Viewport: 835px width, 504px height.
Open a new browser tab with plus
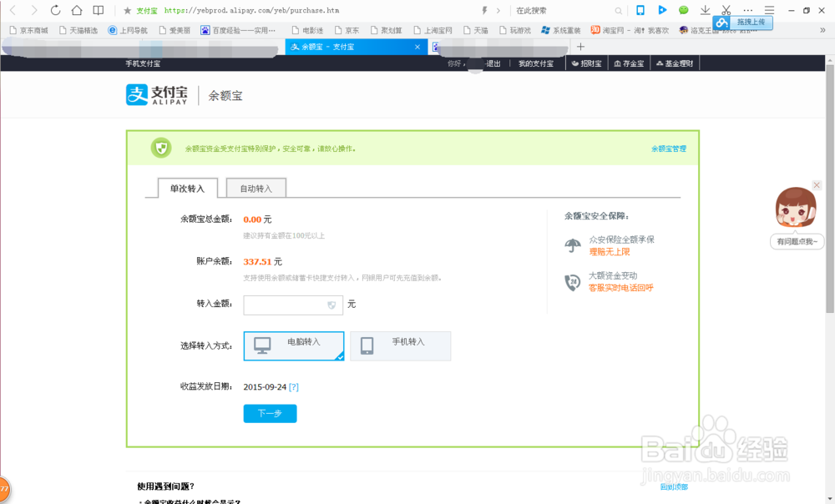580,47
